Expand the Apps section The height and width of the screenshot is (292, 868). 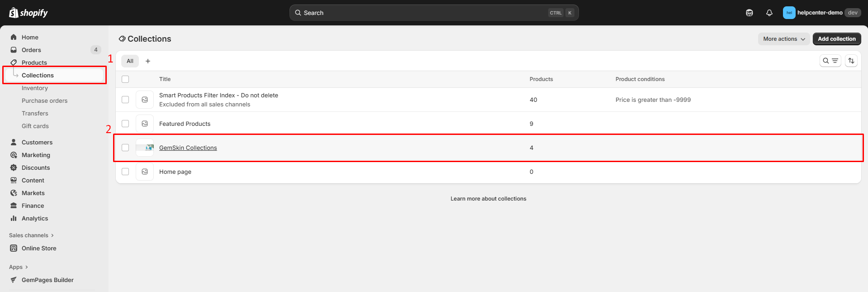(x=19, y=267)
